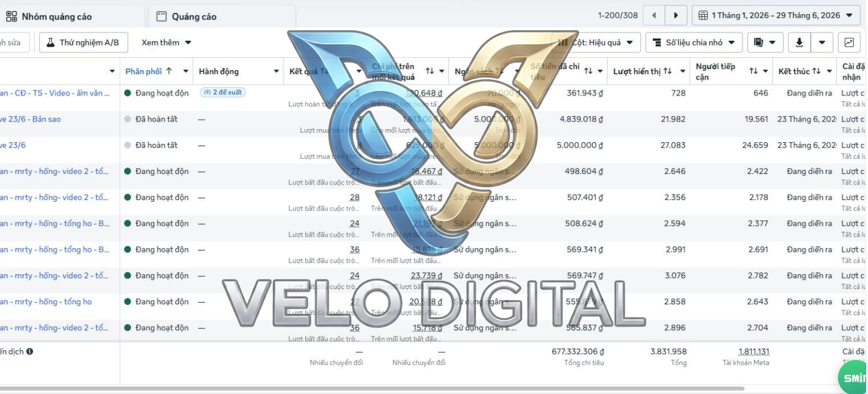Click cost per result 23.739 đ
Screen dimensions: 868x394
[x=427, y=275]
